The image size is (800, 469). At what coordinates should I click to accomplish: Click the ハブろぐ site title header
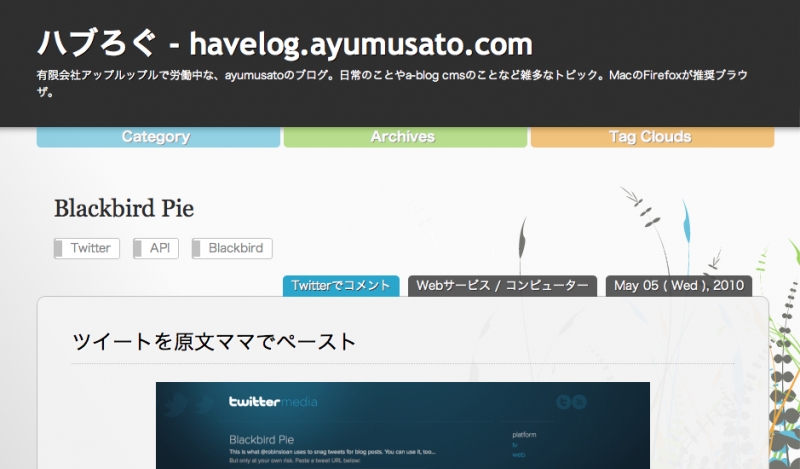click(x=285, y=43)
